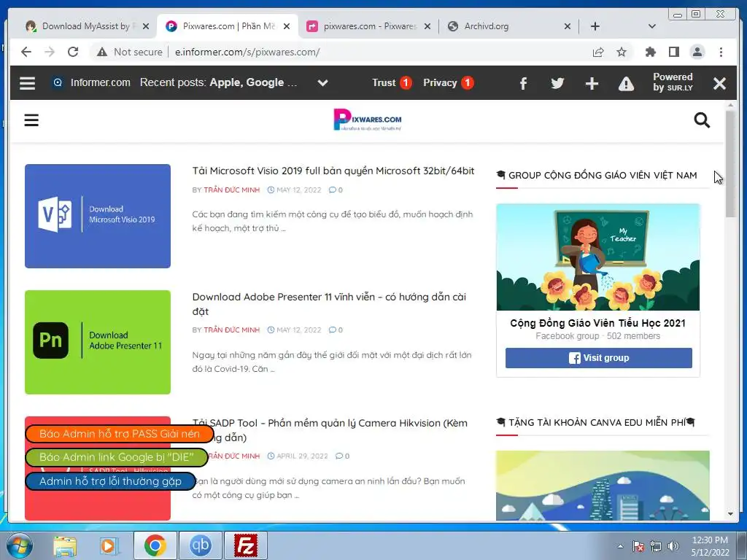Expand the Recent posts dropdown chevron
The width and height of the screenshot is (747, 560).
322,83
